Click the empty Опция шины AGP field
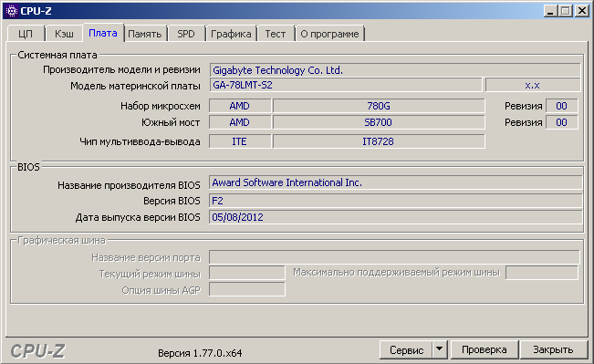 coord(247,289)
